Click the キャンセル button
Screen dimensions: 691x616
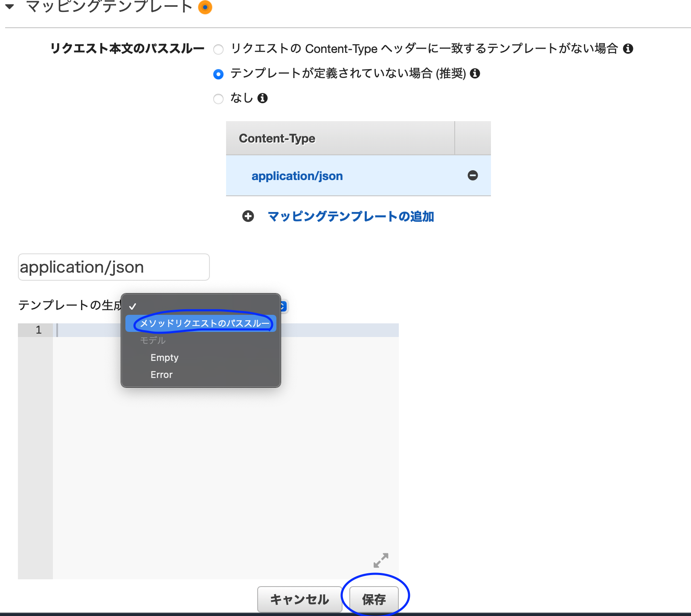(299, 599)
